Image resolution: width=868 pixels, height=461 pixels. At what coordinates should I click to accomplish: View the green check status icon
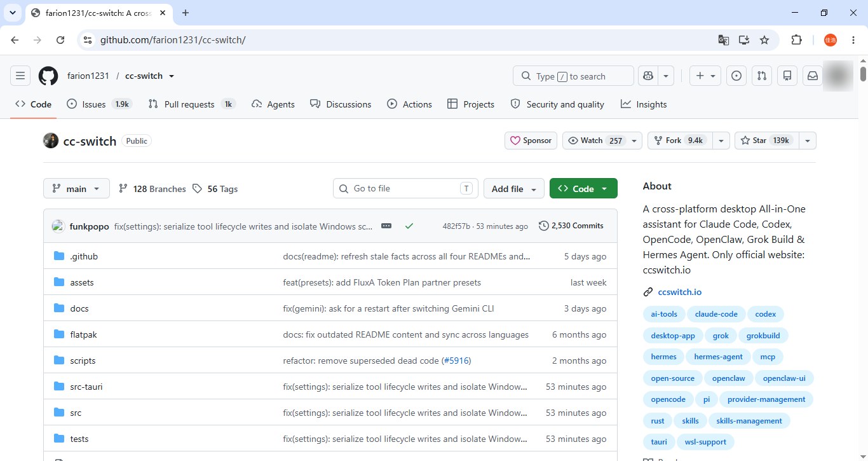[x=409, y=226]
